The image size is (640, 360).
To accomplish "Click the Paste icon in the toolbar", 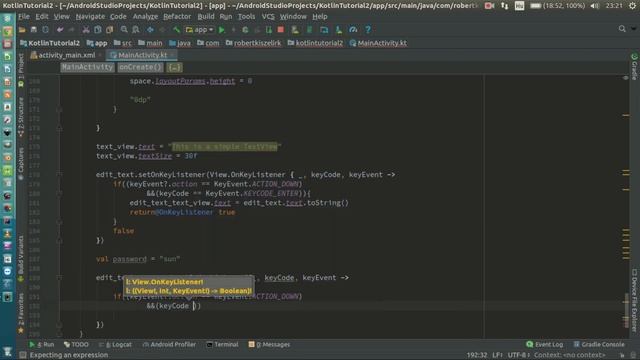I will [x=109, y=30].
